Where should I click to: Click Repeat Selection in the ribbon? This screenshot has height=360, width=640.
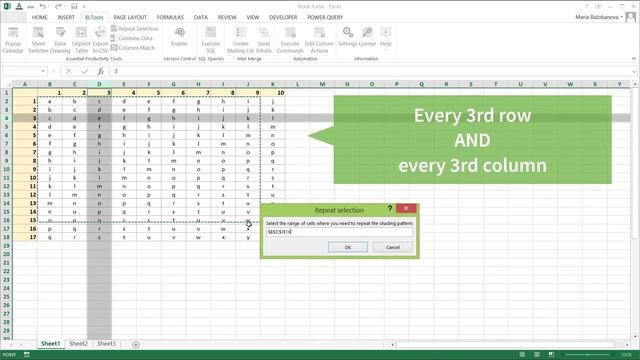[x=134, y=29]
